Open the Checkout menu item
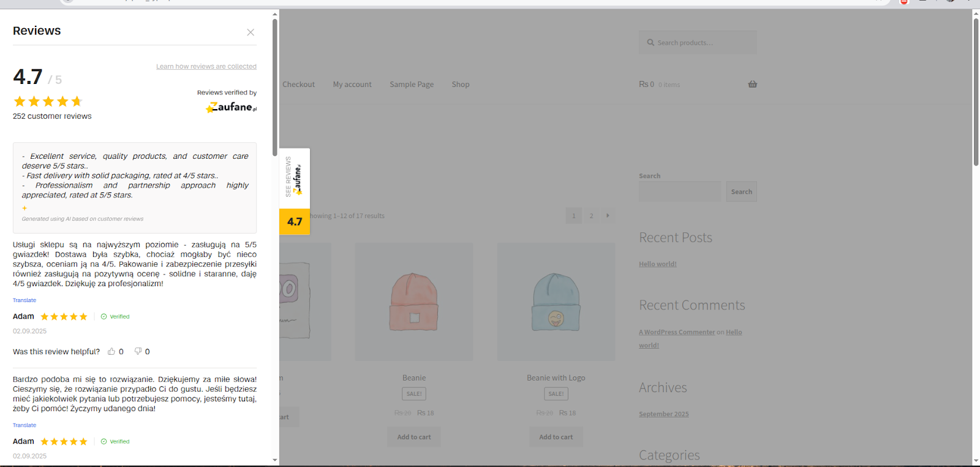Screen dimensions: 980x467 pyautogui.click(x=298, y=85)
